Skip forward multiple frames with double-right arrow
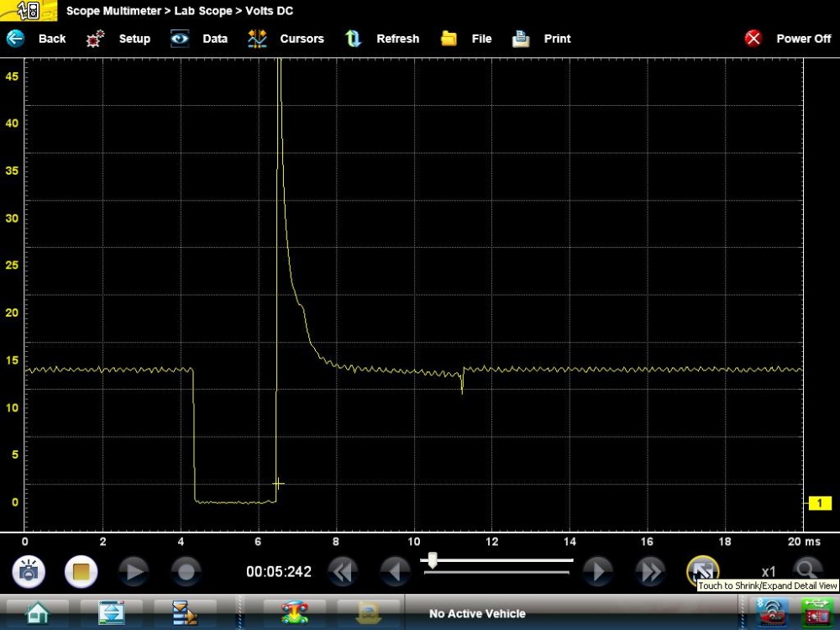Viewport: 840px width, 630px height. click(x=651, y=572)
